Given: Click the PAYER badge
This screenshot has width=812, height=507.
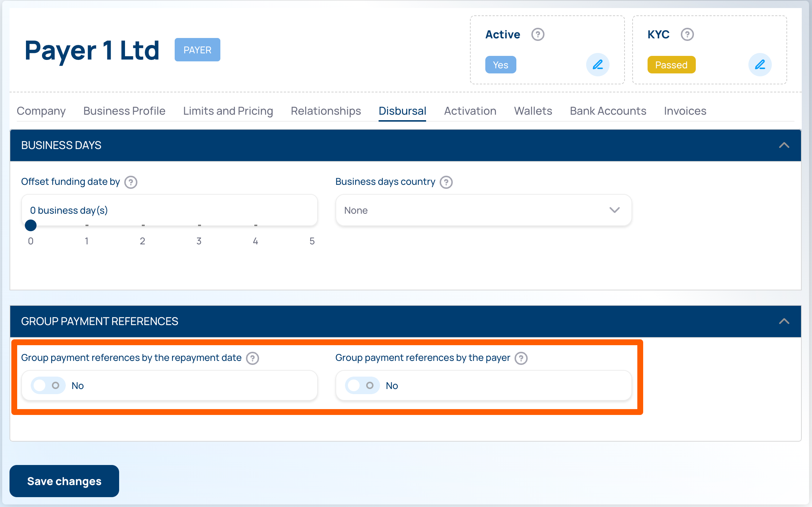Looking at the screenshot, I should (197, 50).
